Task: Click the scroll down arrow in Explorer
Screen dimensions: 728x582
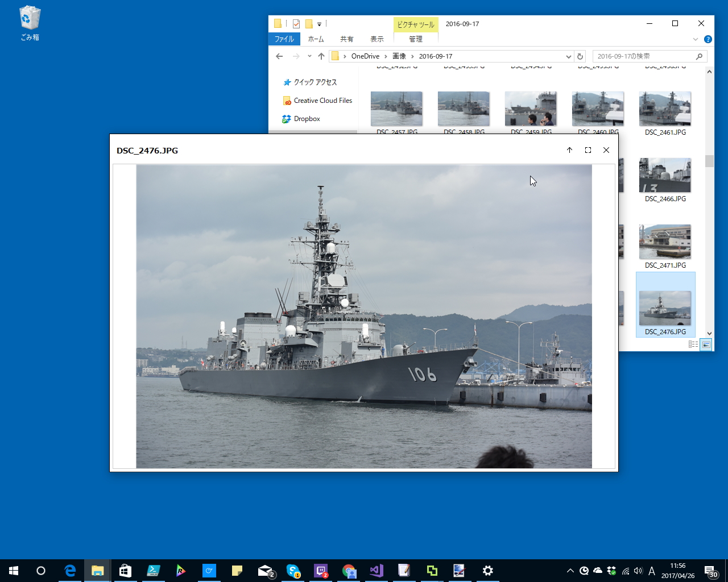Action: tap(709, 334)
